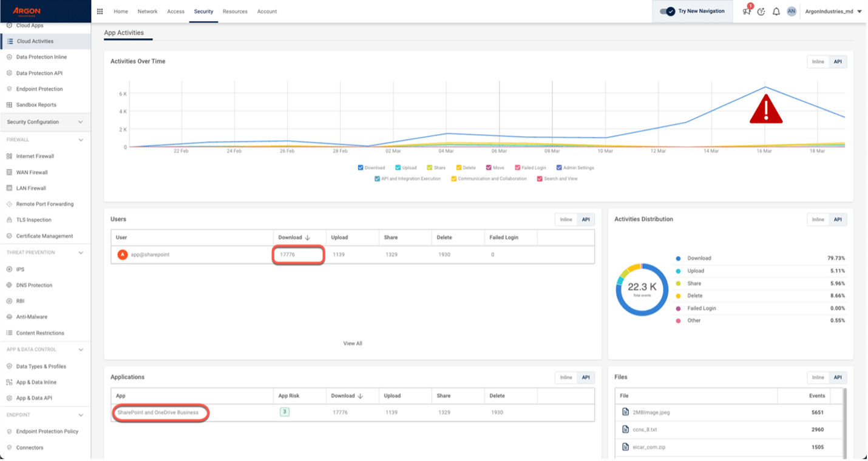The height and width of the screenshot is (461, 868).
Task: Open ArgonIndustries_md account dropdown
Action: tap(833, 12)
